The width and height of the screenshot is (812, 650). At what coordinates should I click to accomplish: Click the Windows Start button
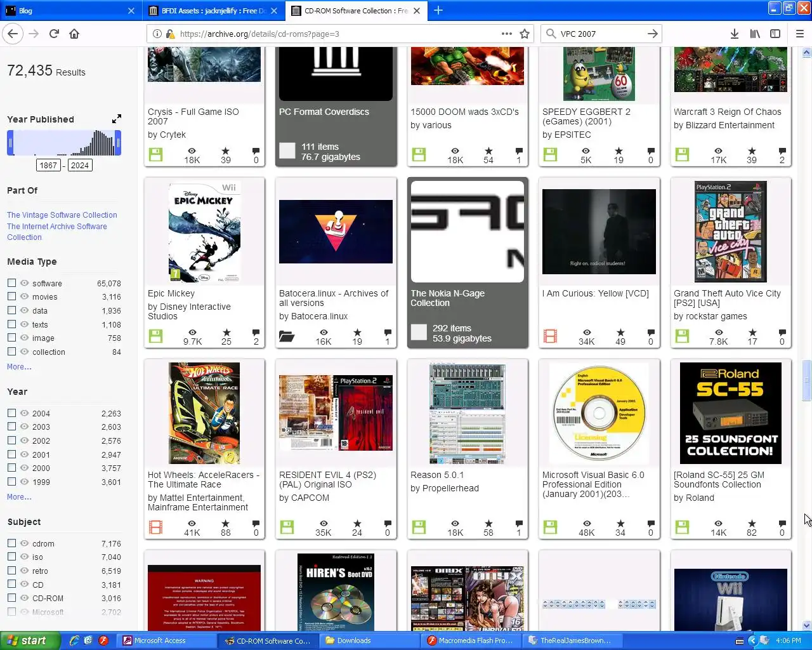tap(30, 640)
